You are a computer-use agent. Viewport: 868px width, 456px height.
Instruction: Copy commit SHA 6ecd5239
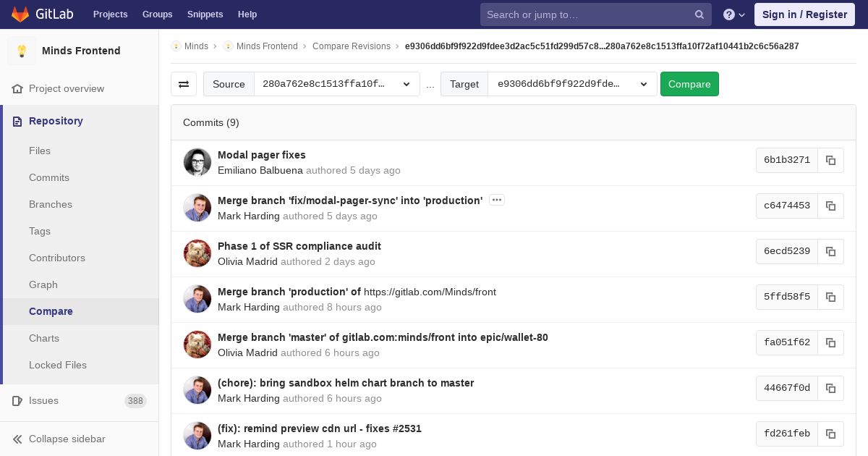click(x=830, y=251)
